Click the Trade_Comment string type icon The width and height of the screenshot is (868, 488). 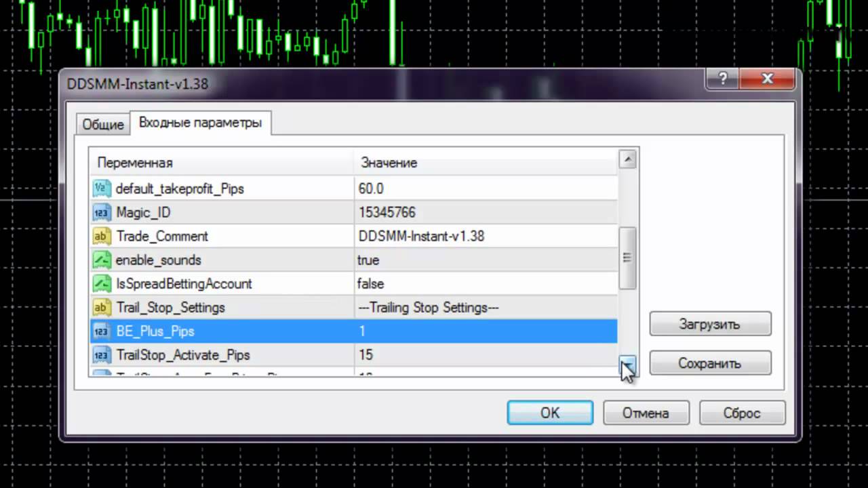tap(101, 236)
